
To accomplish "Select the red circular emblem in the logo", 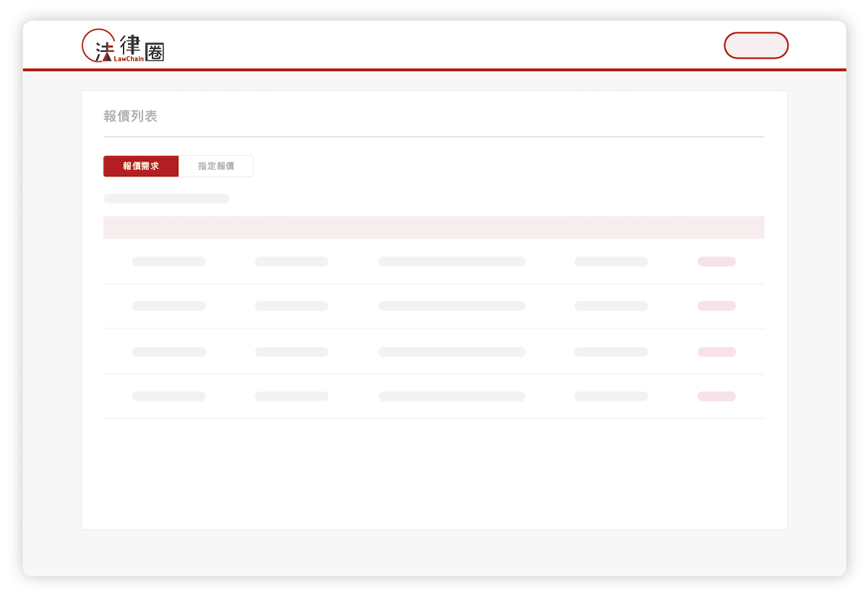I will click(x=97, y=45).
